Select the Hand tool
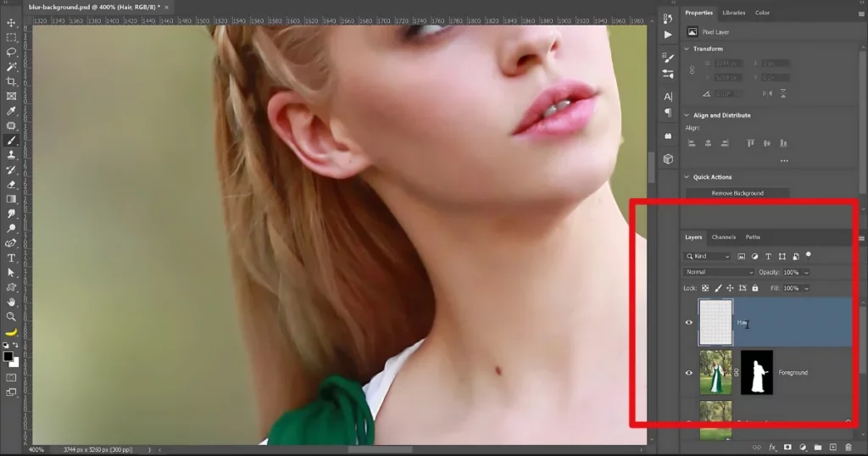868x456 pixels. coord(11,302)
